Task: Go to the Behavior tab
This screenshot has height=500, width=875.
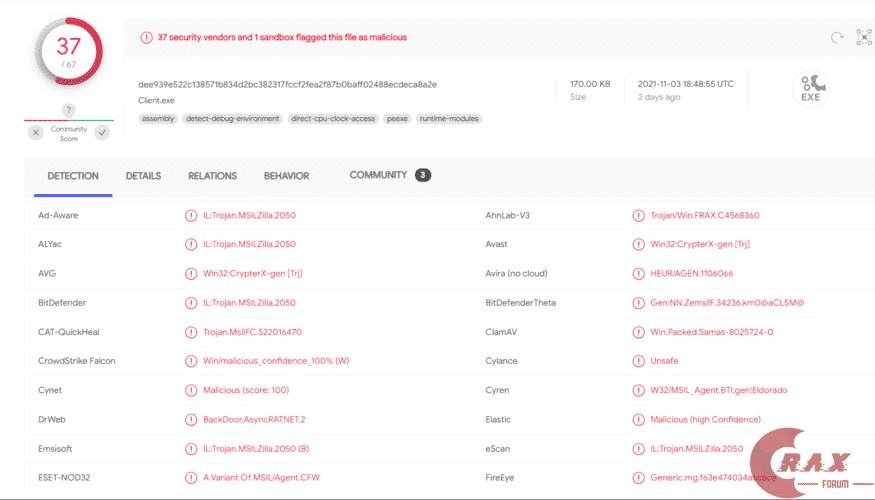Action: [x=286, y=176]
